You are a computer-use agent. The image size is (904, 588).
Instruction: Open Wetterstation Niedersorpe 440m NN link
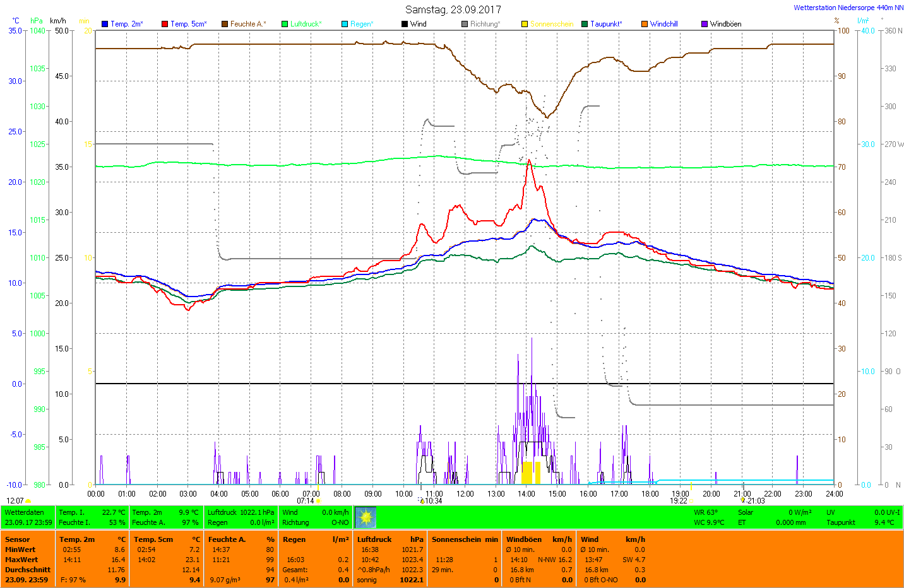[x=848, y=8]
